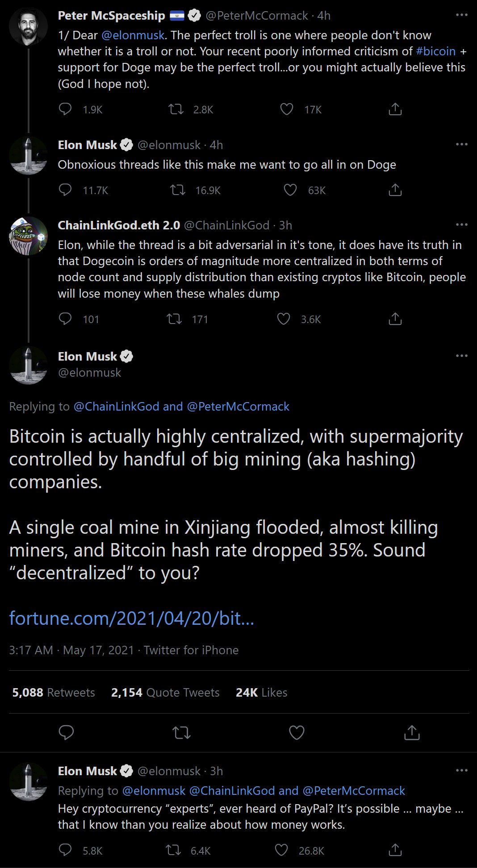Open more options on Peter McSpaceship's tweet
Screen dimensions: 477x868
(x=461, y=15)
